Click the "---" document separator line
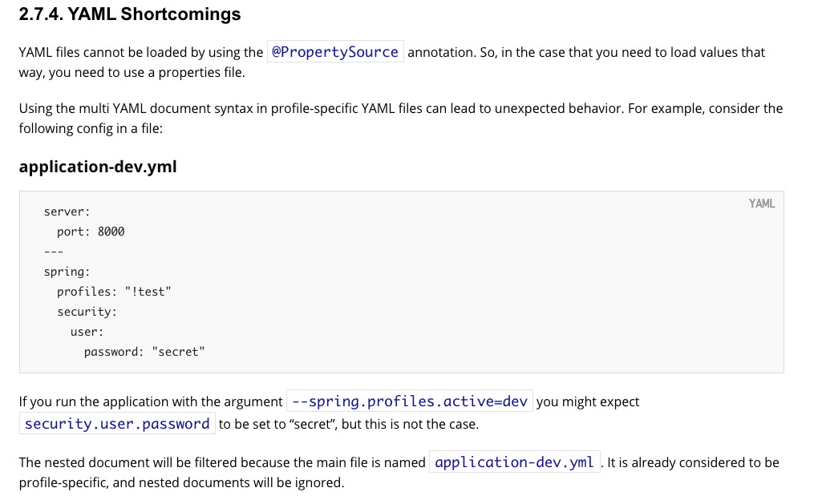This screenshot has width=818, height=504. coord(54,252)
